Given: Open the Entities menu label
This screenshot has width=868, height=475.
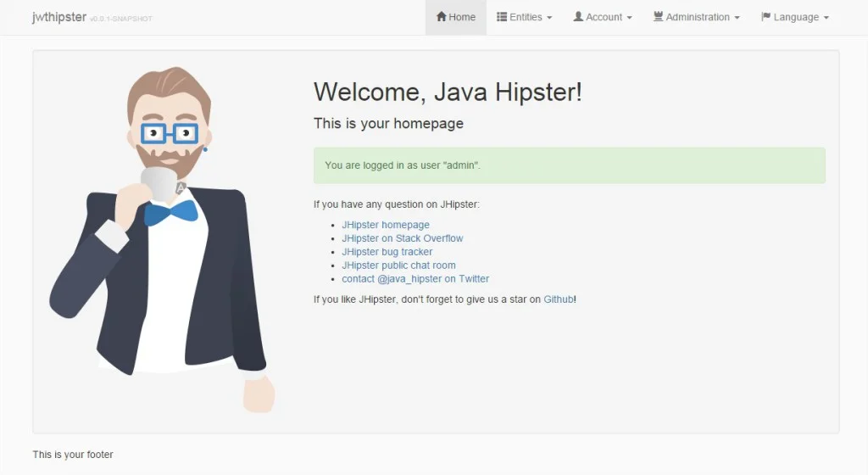Looking at the screenshot, I should [x=526, y=17].
